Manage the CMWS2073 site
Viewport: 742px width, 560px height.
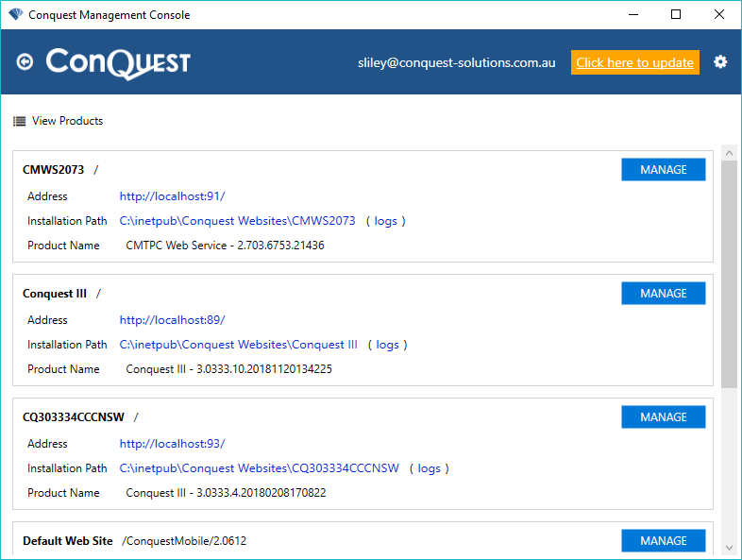point(663,169)
